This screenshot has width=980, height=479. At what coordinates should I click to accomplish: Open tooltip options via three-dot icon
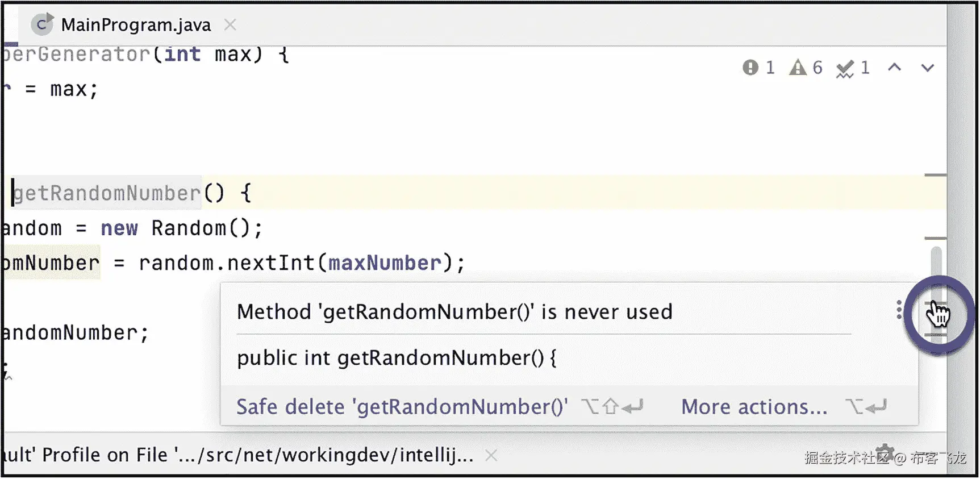[899, 310]
